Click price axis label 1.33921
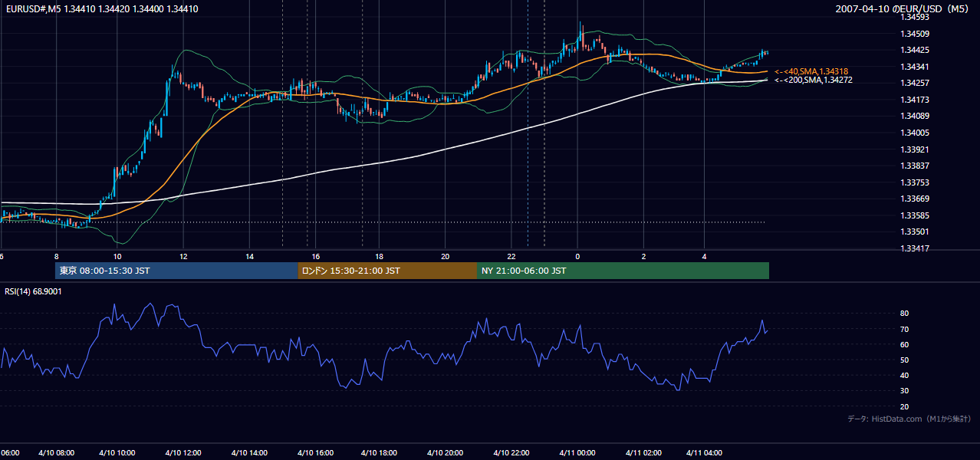The width and height of the screenshot is (980, 460). coord(915,149)
